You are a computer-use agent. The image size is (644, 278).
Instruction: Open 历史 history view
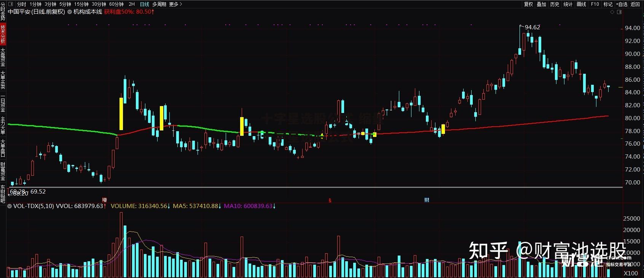555,4
